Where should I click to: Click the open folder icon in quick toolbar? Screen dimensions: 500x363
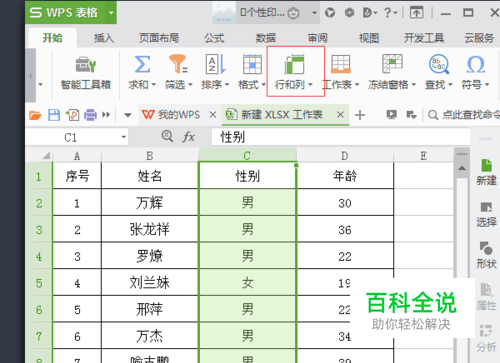pyautogui.click(x=35, y=115)
